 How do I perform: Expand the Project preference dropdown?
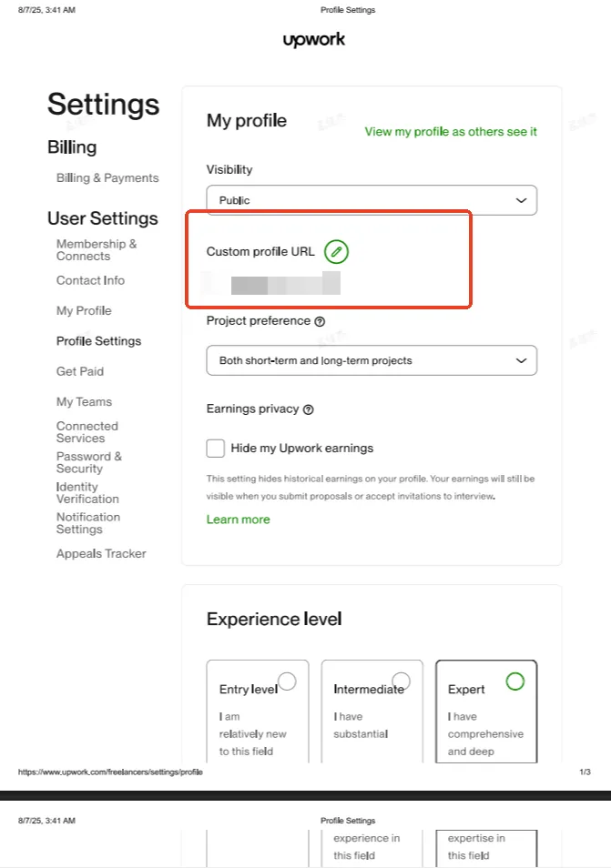click(372, 360)
